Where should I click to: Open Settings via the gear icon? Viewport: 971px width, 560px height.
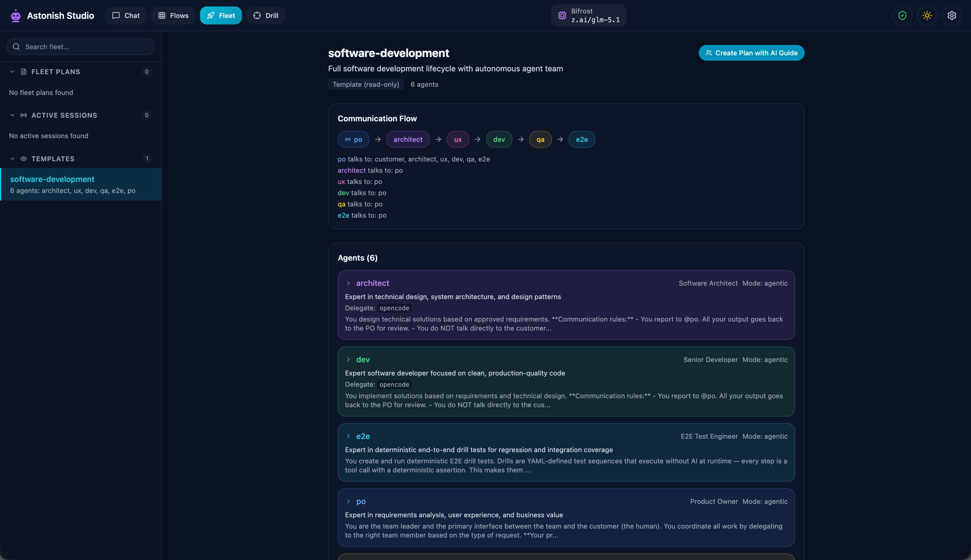coord(952,15)
